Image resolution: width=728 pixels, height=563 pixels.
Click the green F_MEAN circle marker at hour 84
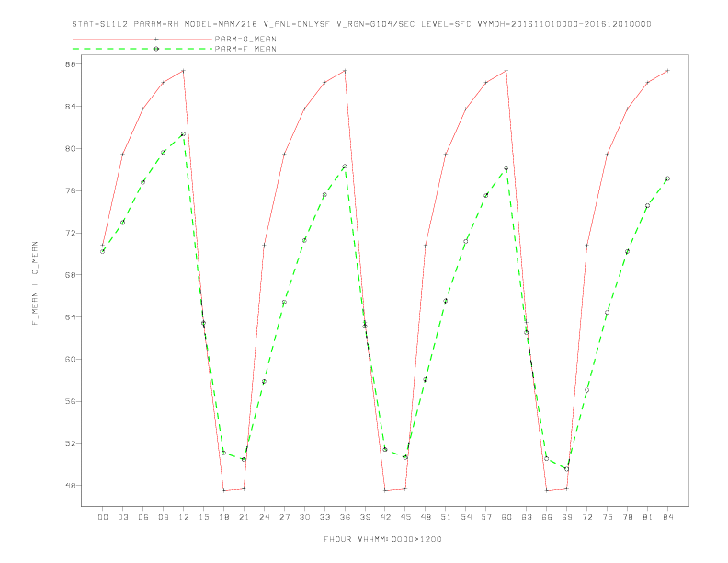[x=667, y=178]
